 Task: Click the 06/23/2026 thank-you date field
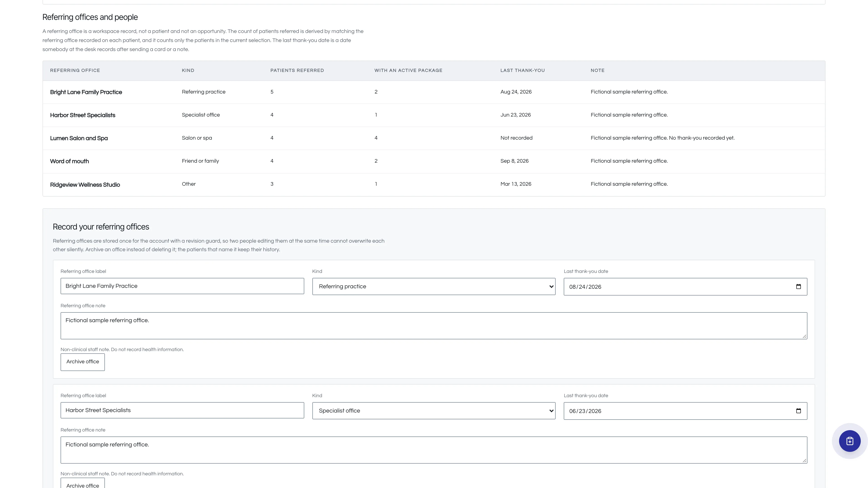point(685,411)
